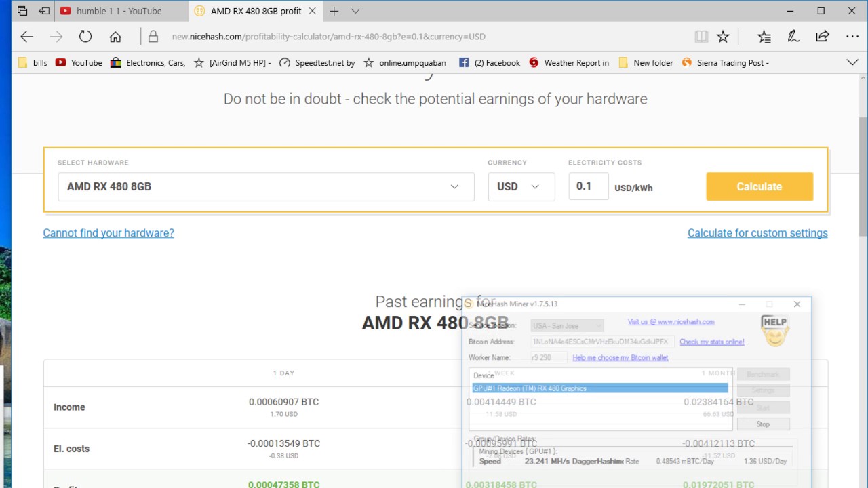
Task: Click the yellow Calculate button
Action: pyautogui.click(x=759, y=186)
